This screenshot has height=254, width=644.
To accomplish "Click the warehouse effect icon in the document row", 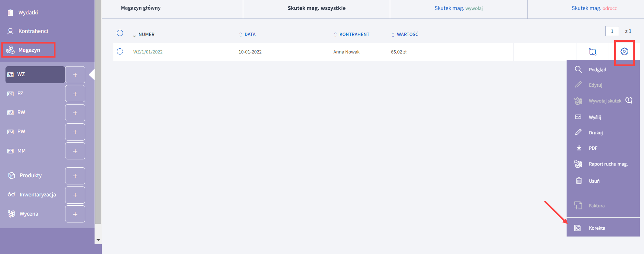I will coord(592,52).
